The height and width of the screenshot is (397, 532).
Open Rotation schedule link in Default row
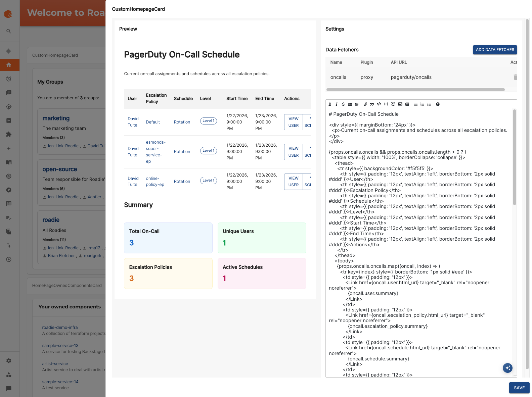click(182, 122)
